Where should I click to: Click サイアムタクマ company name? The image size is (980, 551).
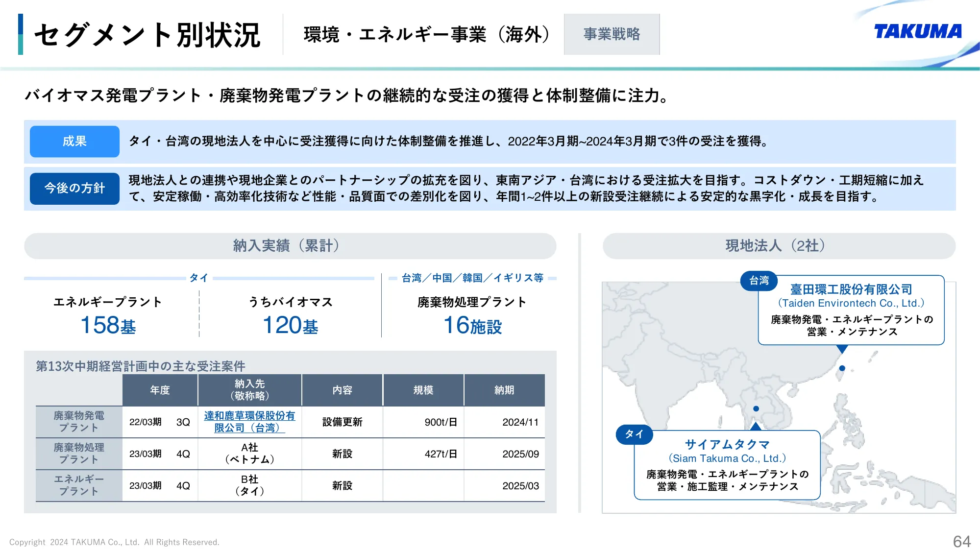pyautogui.click(x=727, y=445)
